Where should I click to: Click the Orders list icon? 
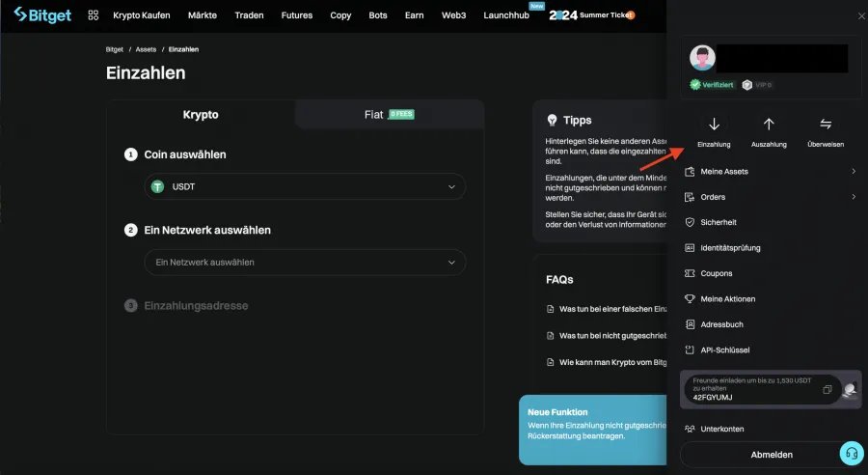tap(690, 197)
